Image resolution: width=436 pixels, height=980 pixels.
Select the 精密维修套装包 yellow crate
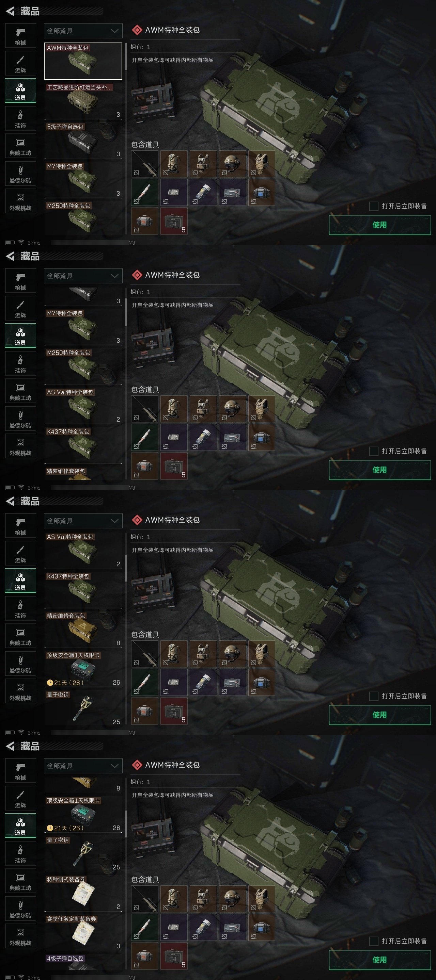tap(83, 629)
